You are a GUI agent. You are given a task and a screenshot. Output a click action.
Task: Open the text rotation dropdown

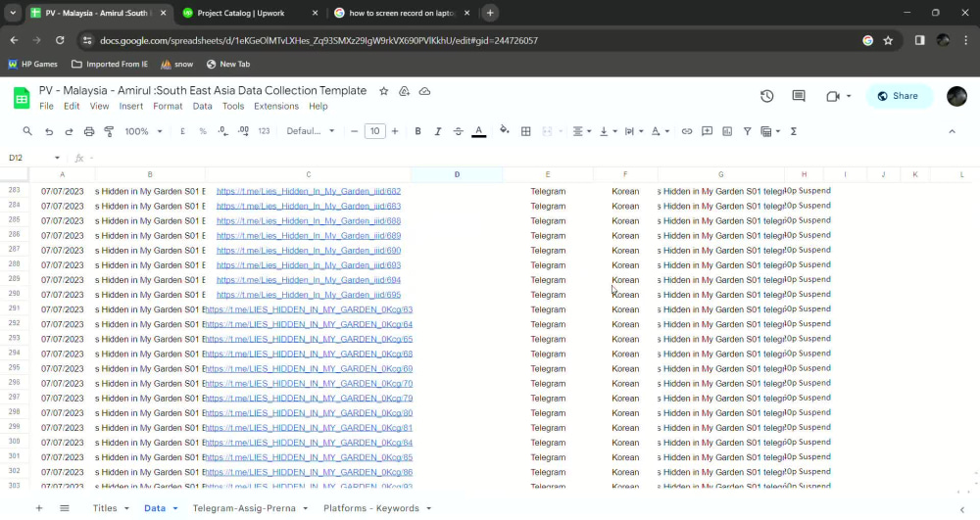[x=660, y=131]
